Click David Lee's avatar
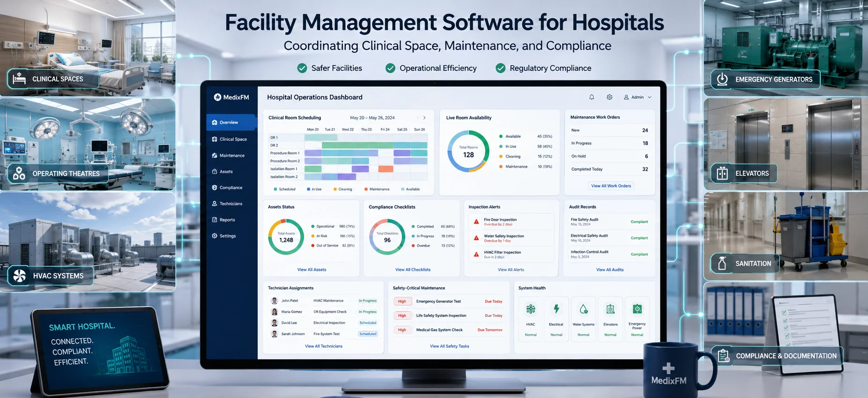Viewport: 868px width, 398px height. [x=274, y=323]
